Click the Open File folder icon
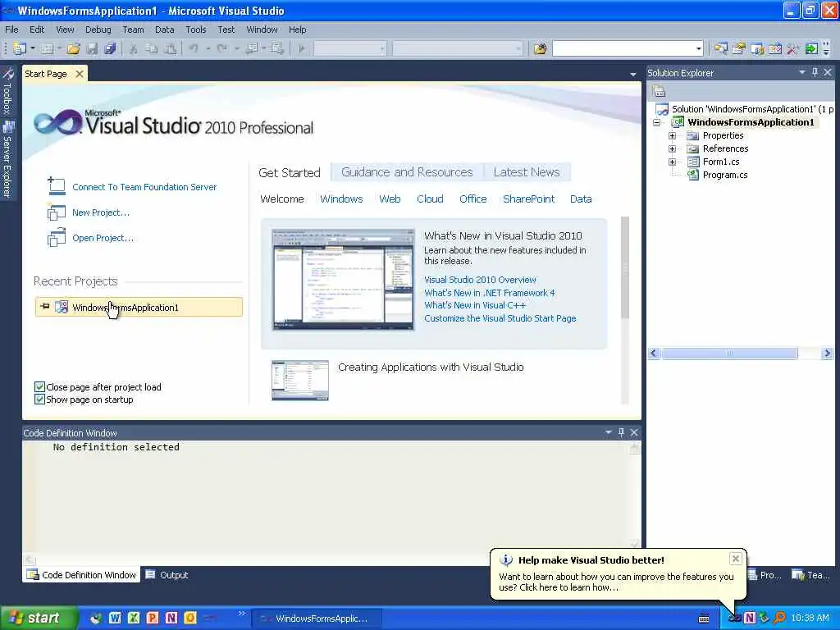 click(73, 48)
